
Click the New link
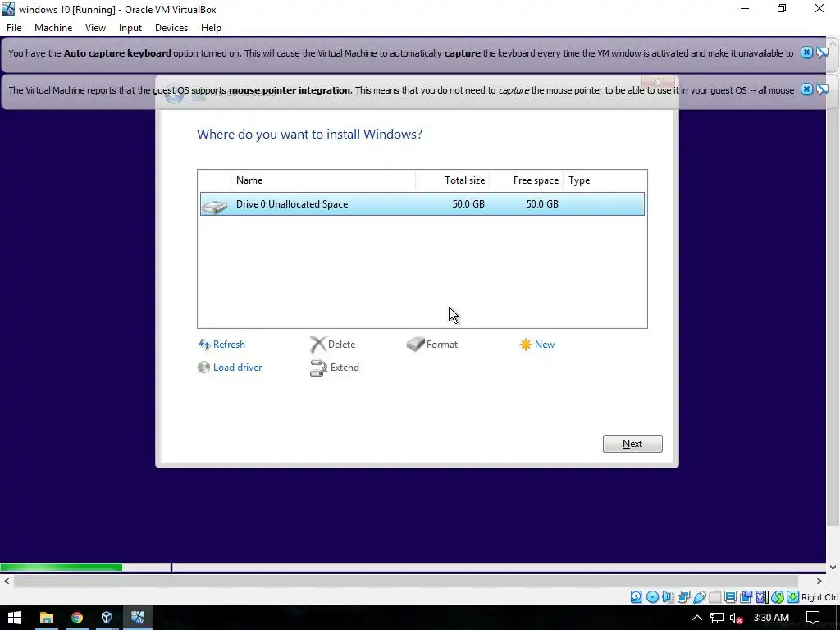(x=545, y=345)
